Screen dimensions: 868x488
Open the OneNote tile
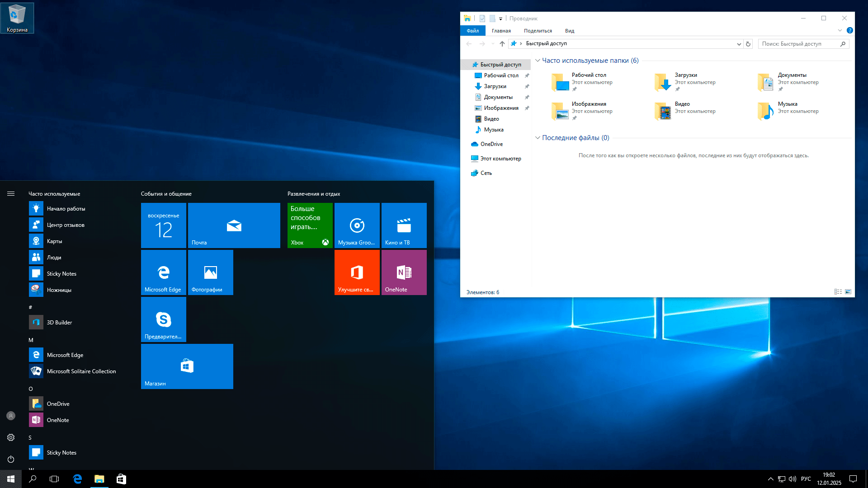click(x=404, y=272)
